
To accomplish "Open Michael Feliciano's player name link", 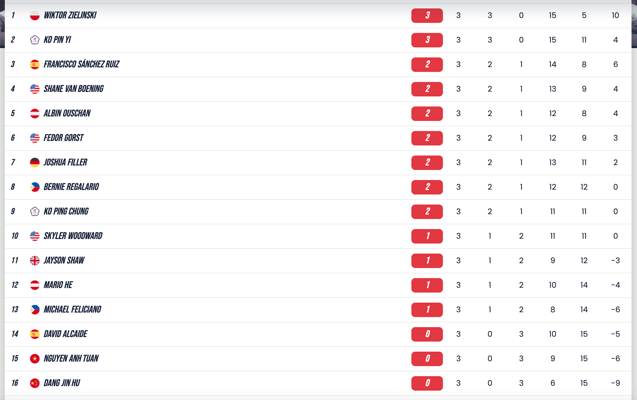I will click(72, 310).
